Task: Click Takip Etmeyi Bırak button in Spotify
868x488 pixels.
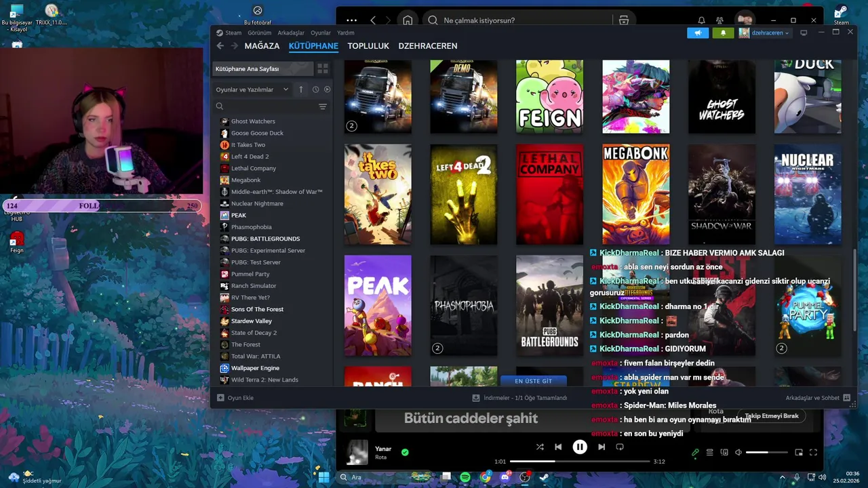Action: tap(772, 416)
